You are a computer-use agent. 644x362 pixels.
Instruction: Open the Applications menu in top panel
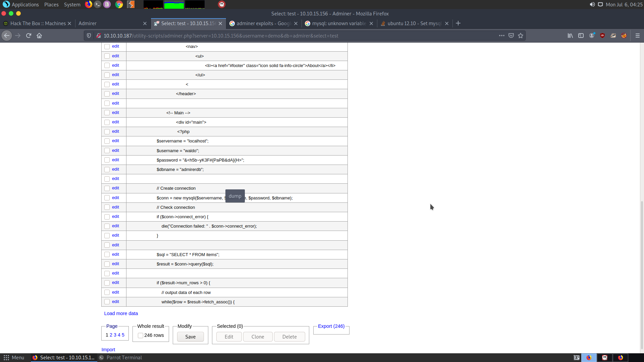point(25,4)
